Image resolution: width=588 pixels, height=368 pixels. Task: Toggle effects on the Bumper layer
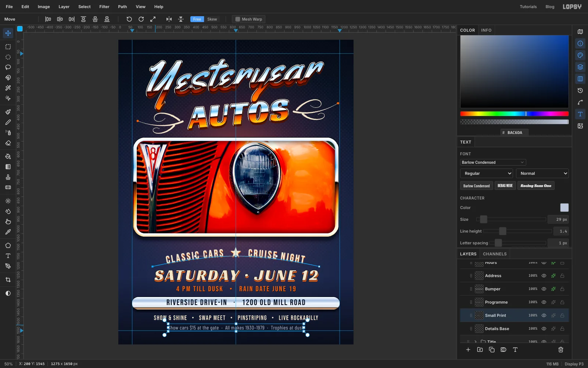point(553,289)
